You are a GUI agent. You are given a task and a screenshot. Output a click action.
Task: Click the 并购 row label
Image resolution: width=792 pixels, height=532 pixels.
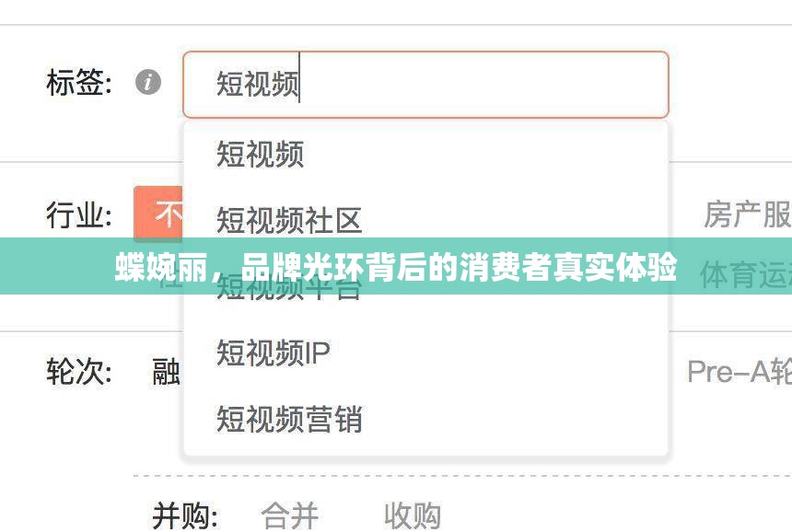185,515
